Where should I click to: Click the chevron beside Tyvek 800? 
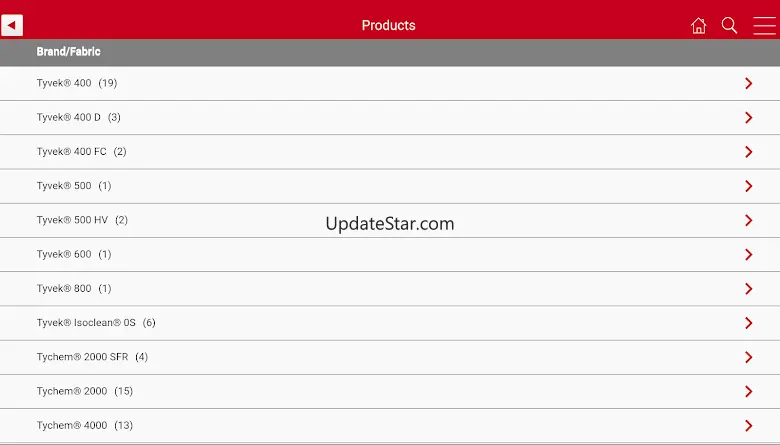[748, 289]
